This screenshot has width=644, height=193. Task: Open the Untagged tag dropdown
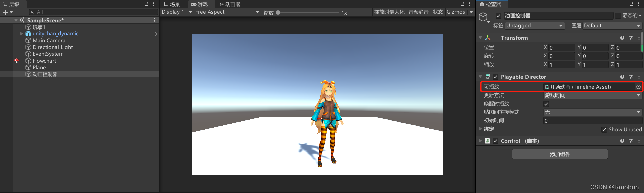tap(535, 26)
